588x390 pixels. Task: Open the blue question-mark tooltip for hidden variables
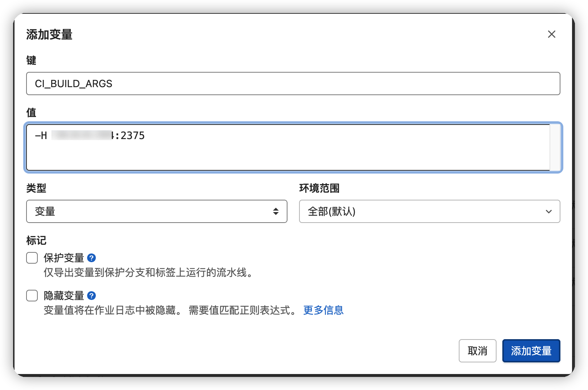click(91, 296)
